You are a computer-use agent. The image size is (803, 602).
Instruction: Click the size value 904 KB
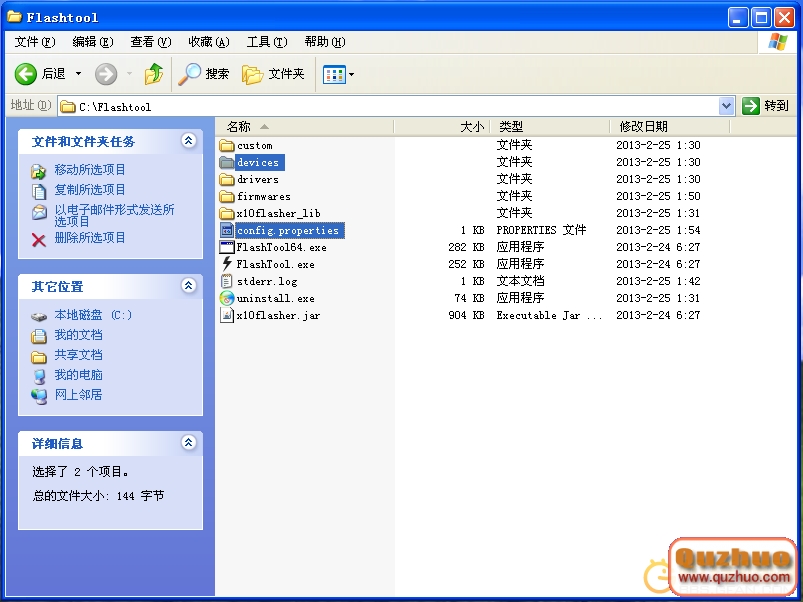click(x=466, y=315)
